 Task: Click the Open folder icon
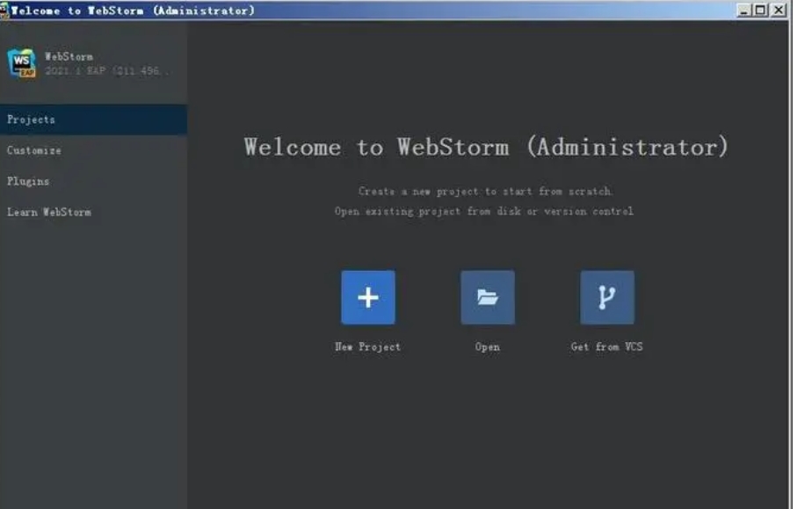click(488, 297)
